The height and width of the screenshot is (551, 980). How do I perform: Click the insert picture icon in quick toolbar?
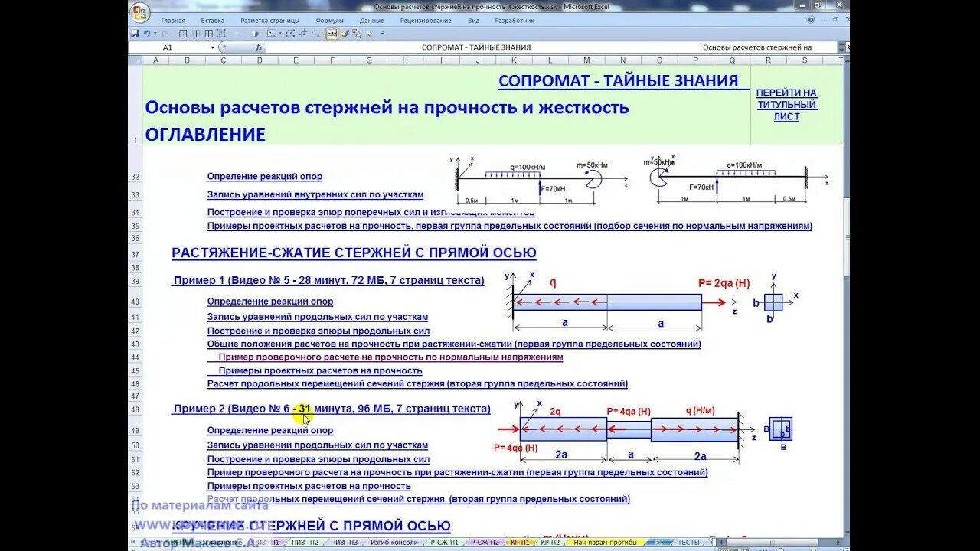[272, 34]
